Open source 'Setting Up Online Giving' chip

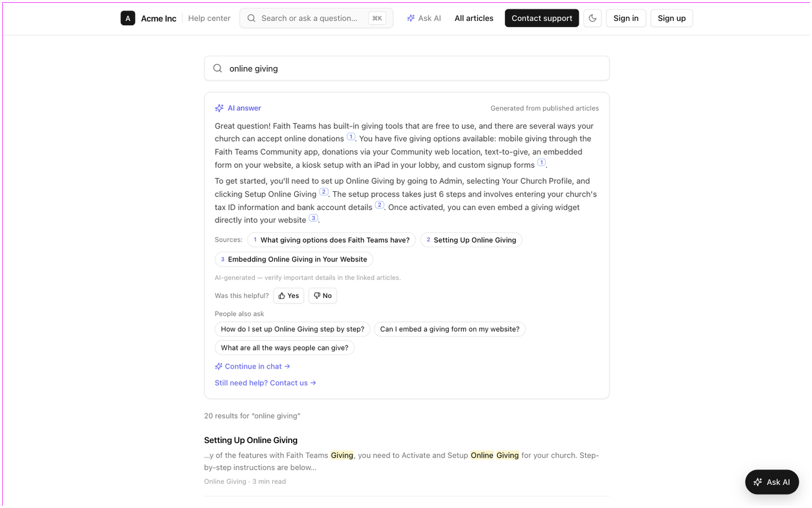point(471,240)
